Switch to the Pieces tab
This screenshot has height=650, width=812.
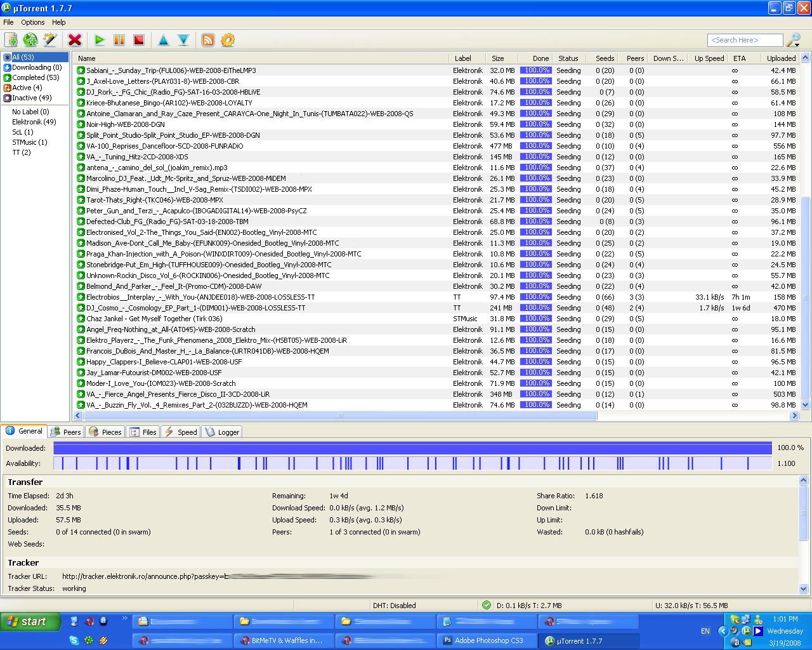(105, 432)
